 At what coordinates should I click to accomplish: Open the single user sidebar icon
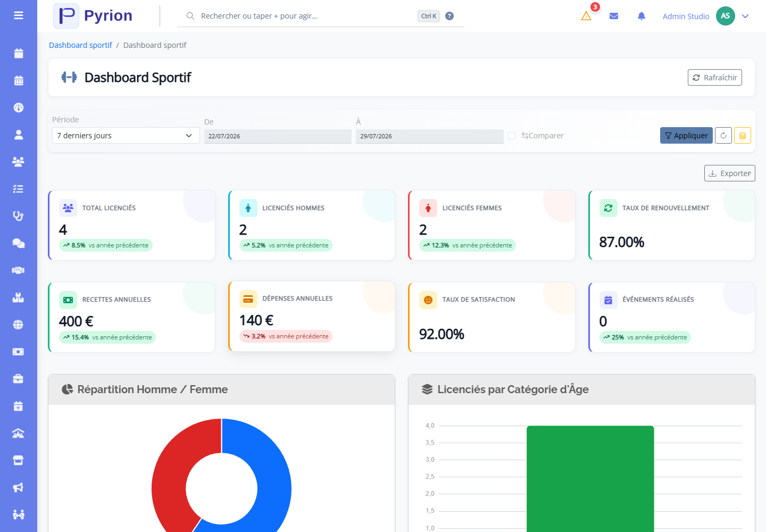pyautogui.click(x=19, y=135)
